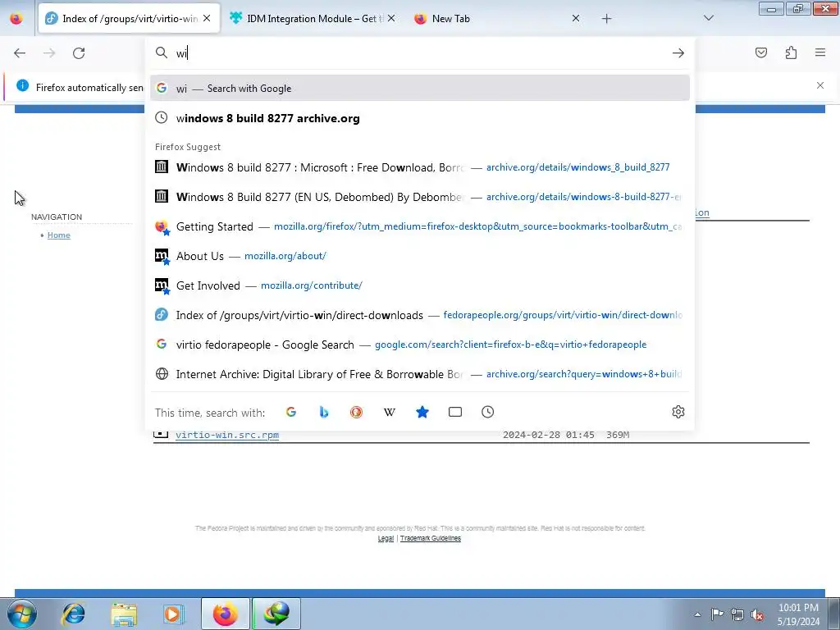840x630 pixels.
Task: Open 'virtio fedorapeople - Google Search' suggestion
Action: tap(420, 345)
